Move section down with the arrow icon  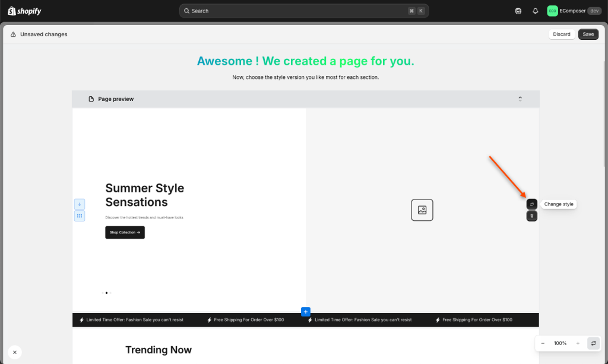[80, 204]
